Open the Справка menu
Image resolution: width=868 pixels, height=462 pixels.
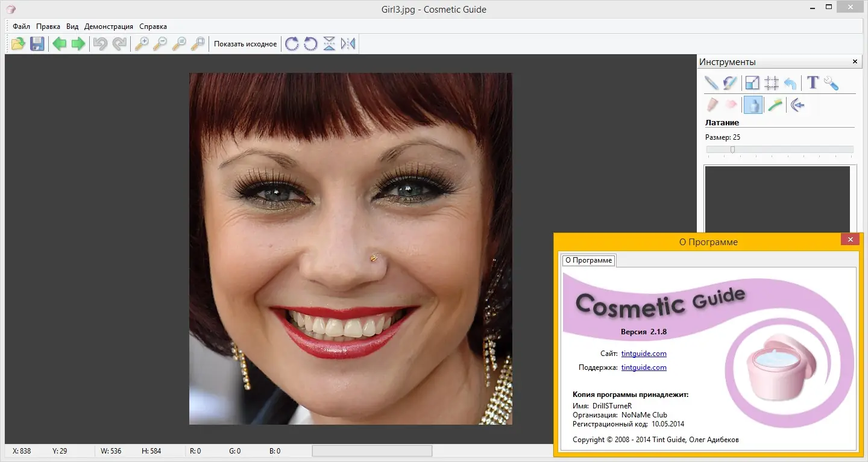click(x=153, y=27)
